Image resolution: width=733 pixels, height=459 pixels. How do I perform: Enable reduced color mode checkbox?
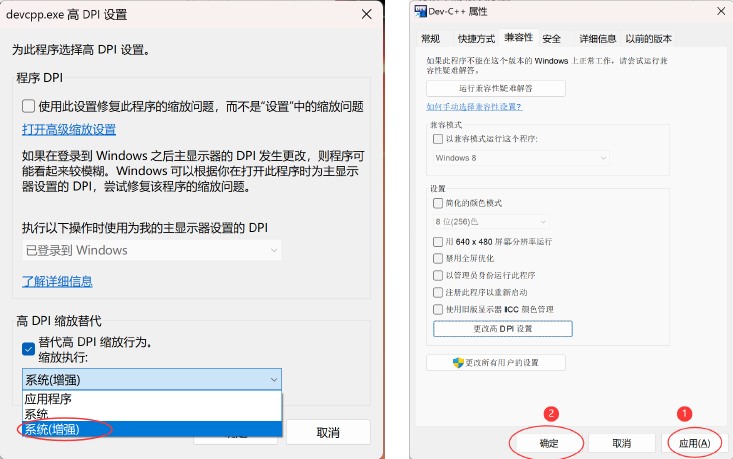click(x=438, y=203)
